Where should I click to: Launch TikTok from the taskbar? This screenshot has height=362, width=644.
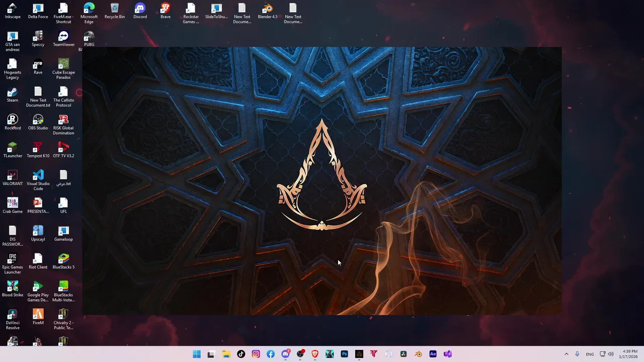[241, 354]
